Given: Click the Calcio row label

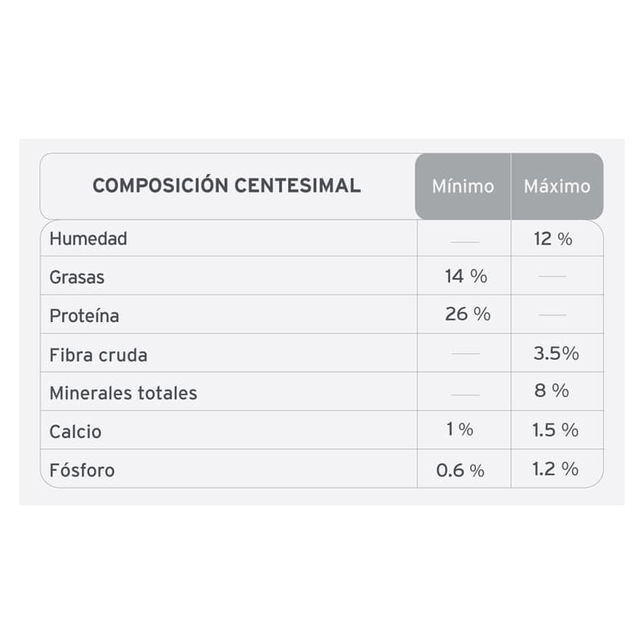Looking at the screenshot, I should click(76, 432).
